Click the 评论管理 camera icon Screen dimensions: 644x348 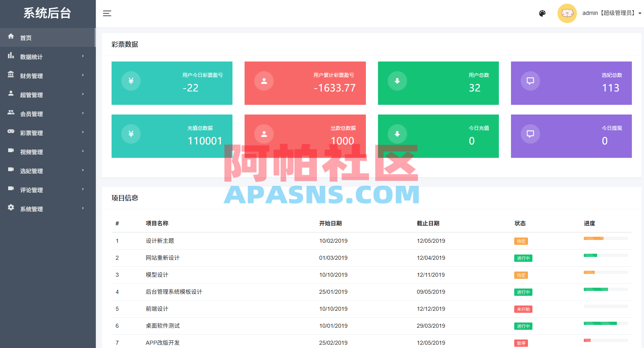pos(11,189)
